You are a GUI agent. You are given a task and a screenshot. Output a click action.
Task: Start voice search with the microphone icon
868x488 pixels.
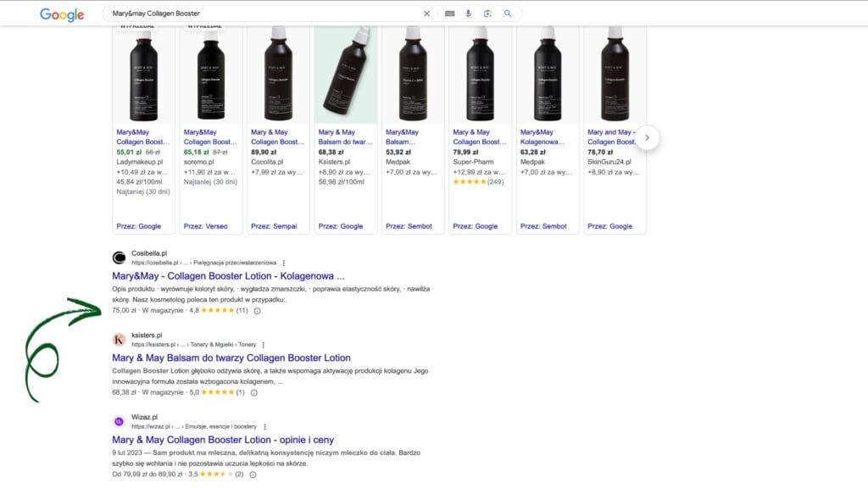coord(469,14)
